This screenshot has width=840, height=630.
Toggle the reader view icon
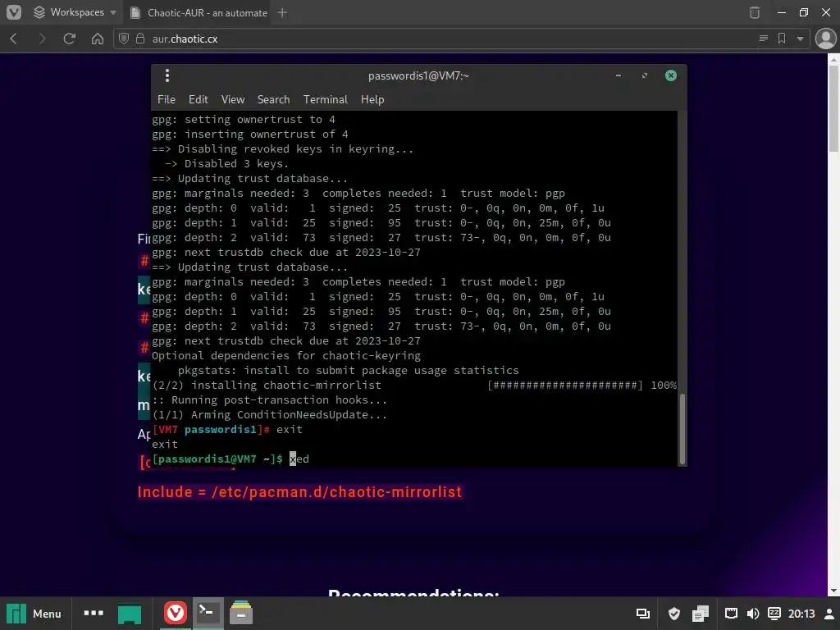pos(764,39)
